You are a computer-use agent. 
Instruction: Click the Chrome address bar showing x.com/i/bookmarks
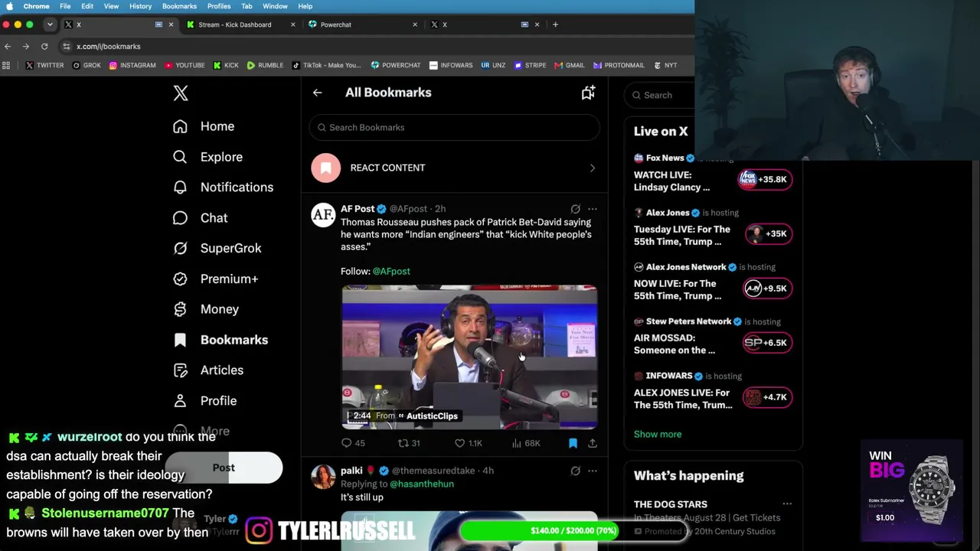[108, 47]
